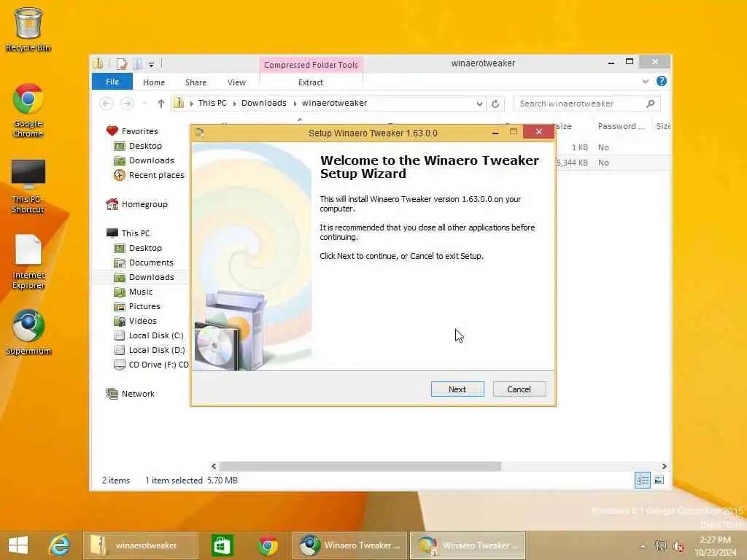Open the Windows Store taskbar icon
This screenshot has width=747, height=560.
(222, 545)
